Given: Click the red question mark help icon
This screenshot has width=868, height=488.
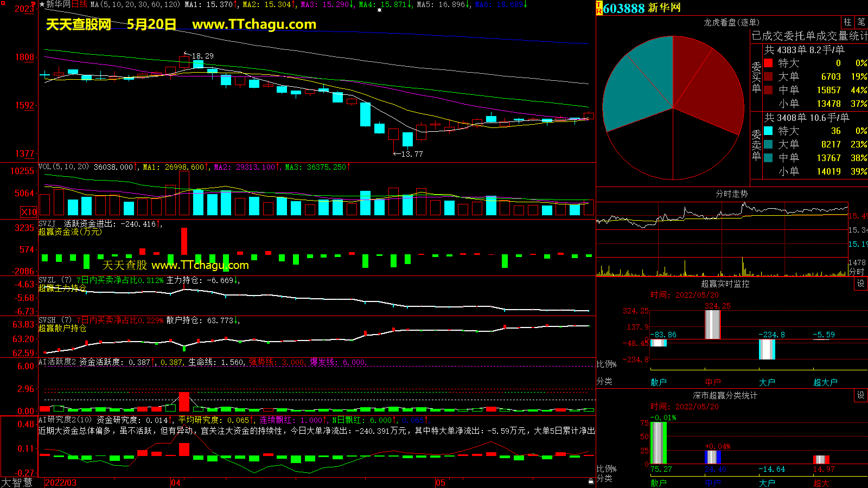Looking at the screenshot, I should [34, 4].
